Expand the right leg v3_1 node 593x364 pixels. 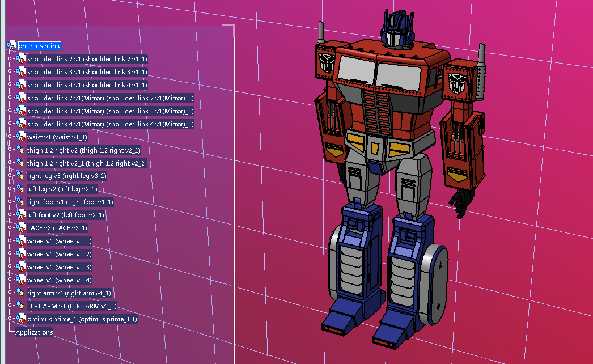pyautogui.click(x=10, y=175)
